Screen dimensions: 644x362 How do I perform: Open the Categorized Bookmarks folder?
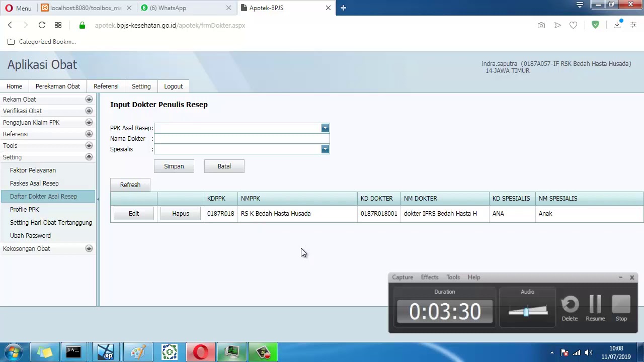tap(42, 42)
